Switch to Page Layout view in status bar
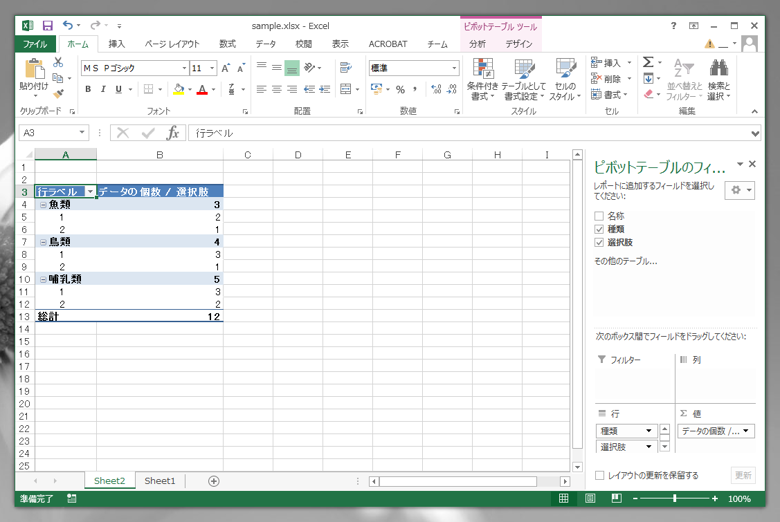 pyautogui.click(x=590, y=499)
